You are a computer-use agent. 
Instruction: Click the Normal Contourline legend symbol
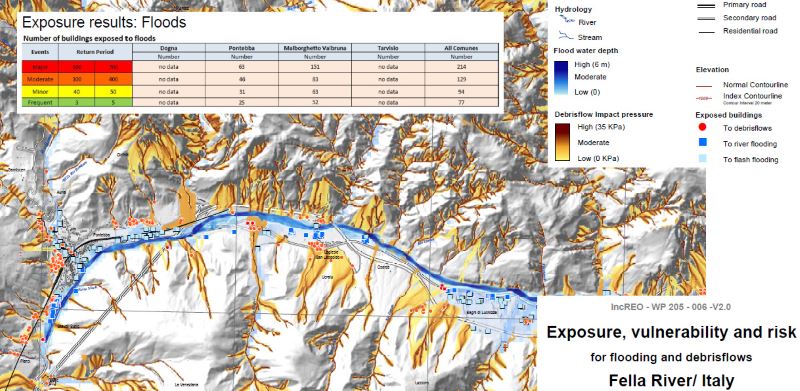[x=704, y=85]
